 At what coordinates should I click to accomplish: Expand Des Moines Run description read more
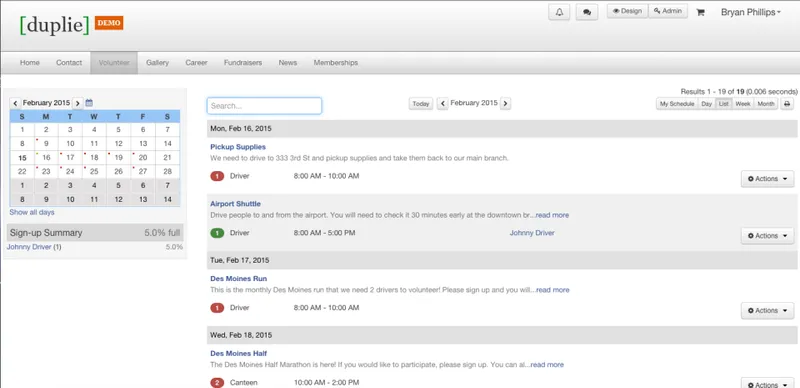(553, 289)
